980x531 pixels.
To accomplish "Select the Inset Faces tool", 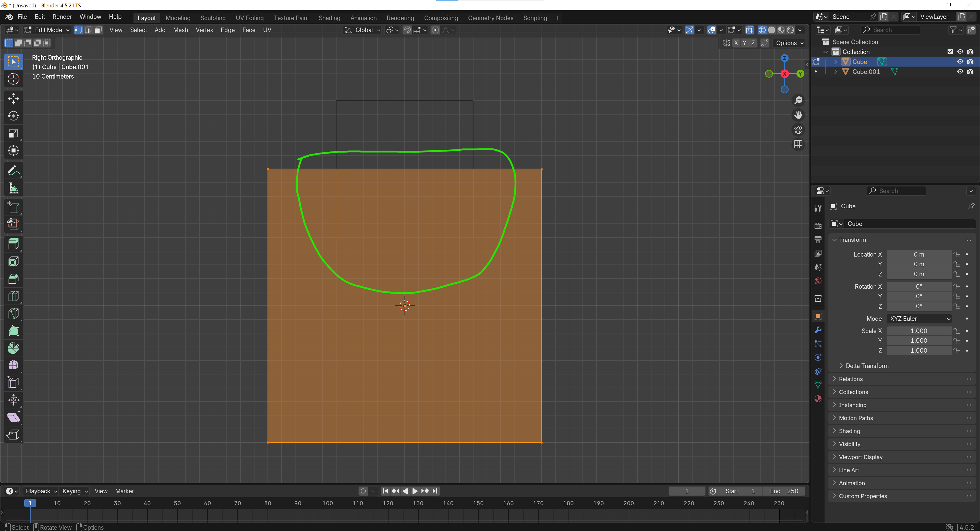I will pyautogui.click(x=13, y=261).
